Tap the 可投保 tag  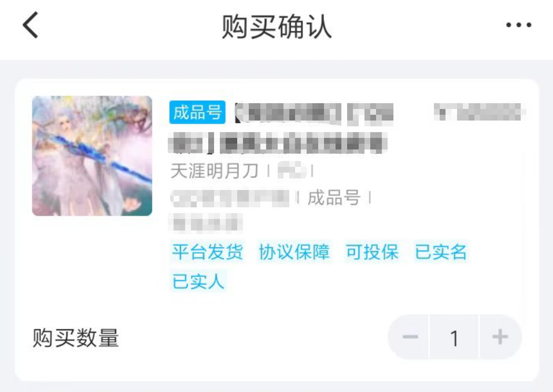pos(372,252)
